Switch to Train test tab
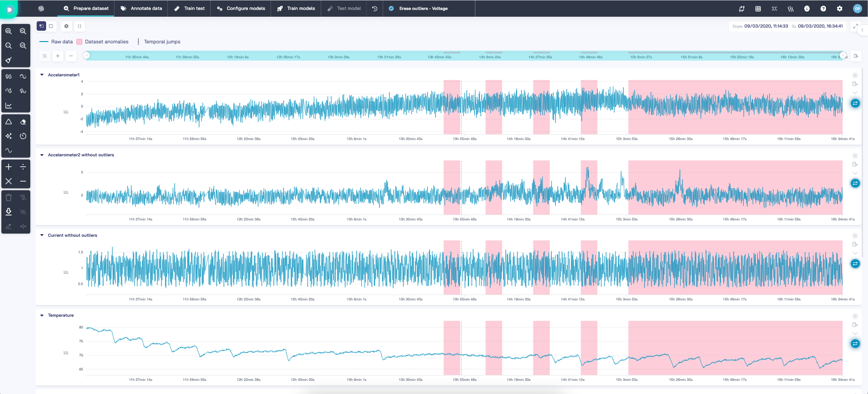This screenshot has height=394, width=868. click(190, 9)
